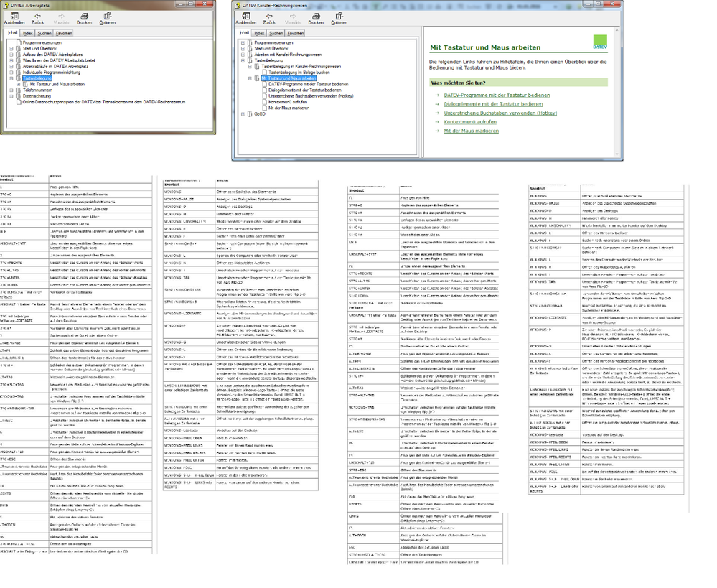Follow link 'Dialogelemente mit der Tastatur bedienen'
Screen dimensions: 717x588
pyautogui.click(x=493, y=104)
